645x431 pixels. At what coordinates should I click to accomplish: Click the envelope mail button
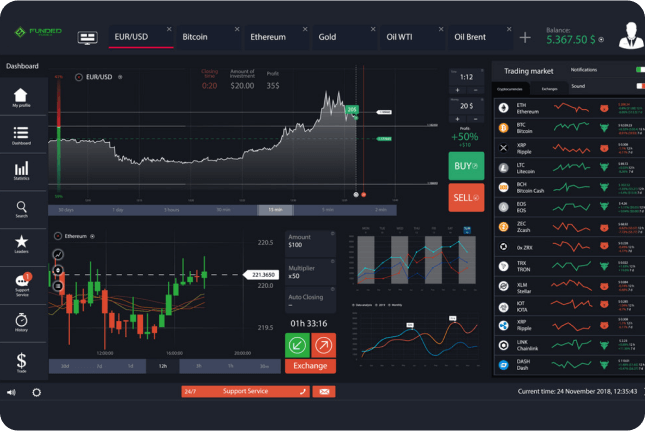[x=324, y=392]
